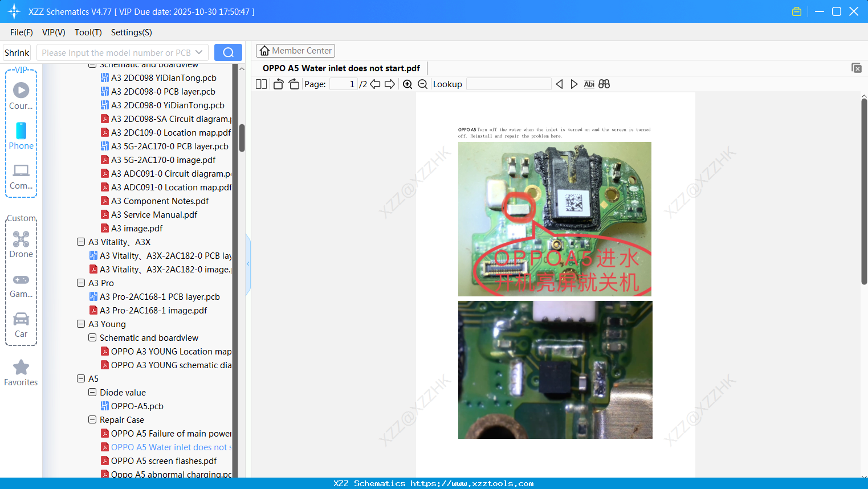Go to the next PDF page
The height and width of the screenshot is (489, 868).
tap(390, 84)
